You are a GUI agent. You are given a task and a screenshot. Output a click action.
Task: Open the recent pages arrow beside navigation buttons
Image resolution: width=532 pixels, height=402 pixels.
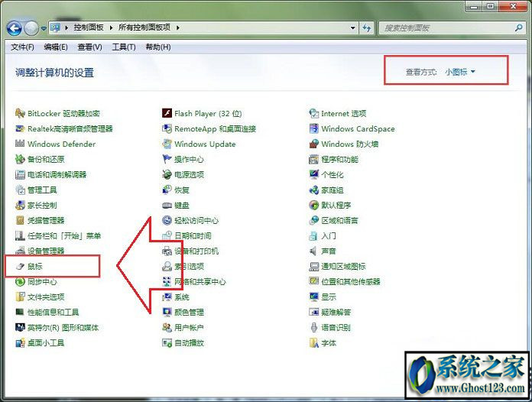click(44, 28)
